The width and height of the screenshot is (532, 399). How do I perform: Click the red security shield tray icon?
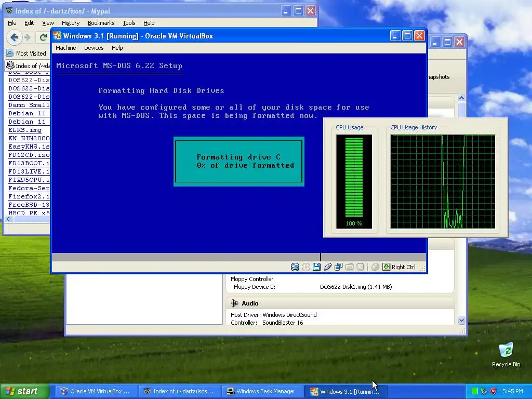[x=494, y=391]
